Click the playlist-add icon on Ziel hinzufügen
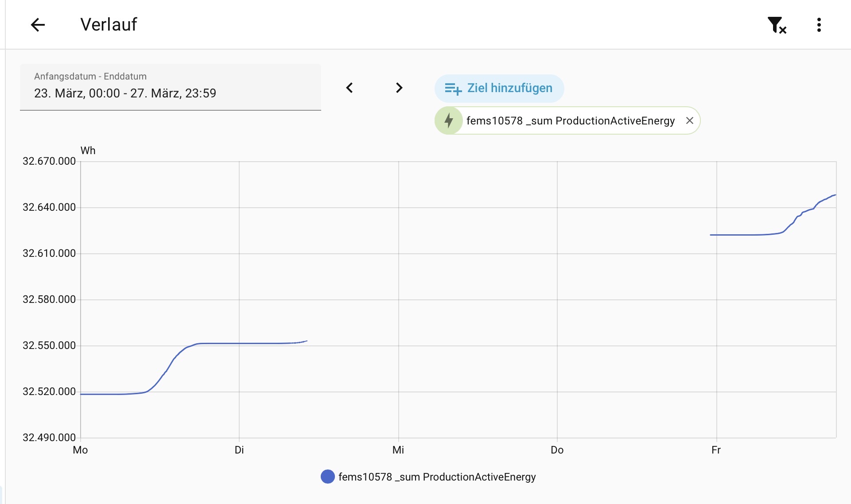This screenshot has width=851, height=504. point(453,89)
